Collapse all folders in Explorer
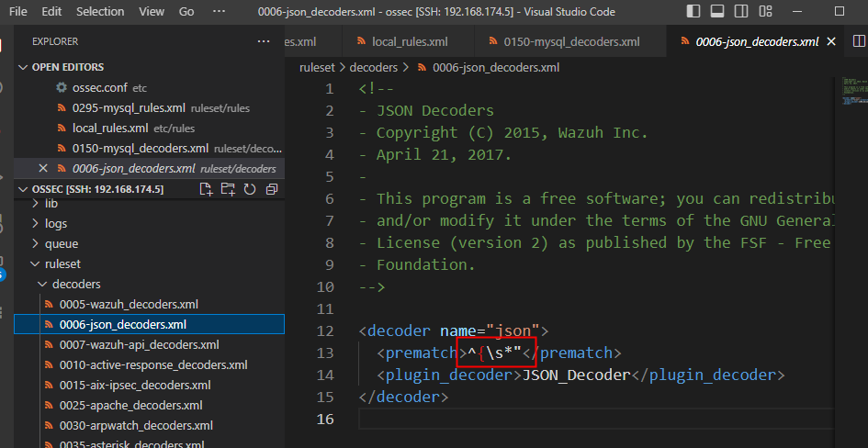This screenshot has height=448, width=868. click(x=271, y=189)
